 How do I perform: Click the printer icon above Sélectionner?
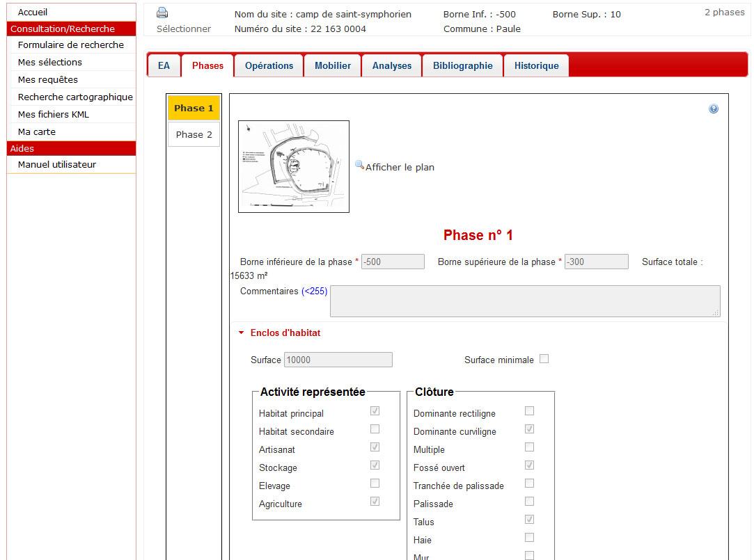162,13
